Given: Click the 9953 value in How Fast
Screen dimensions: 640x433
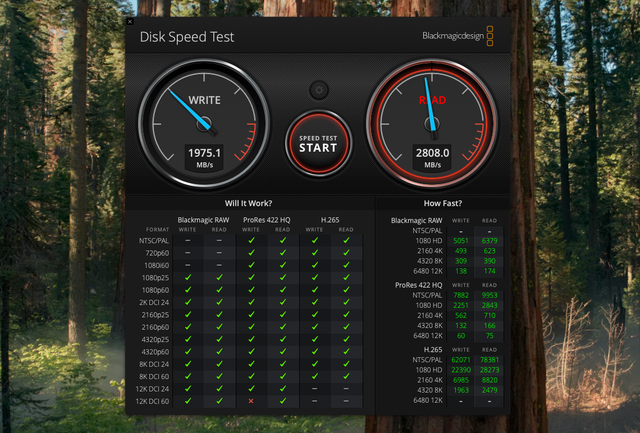Looking at the screenshot, I should tap(489, 295).
